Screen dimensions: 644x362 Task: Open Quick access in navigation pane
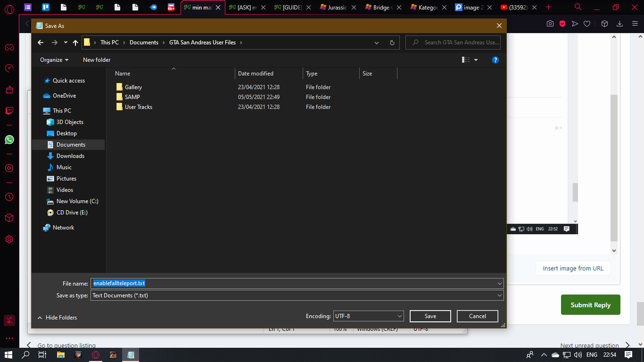coord(69,80)
